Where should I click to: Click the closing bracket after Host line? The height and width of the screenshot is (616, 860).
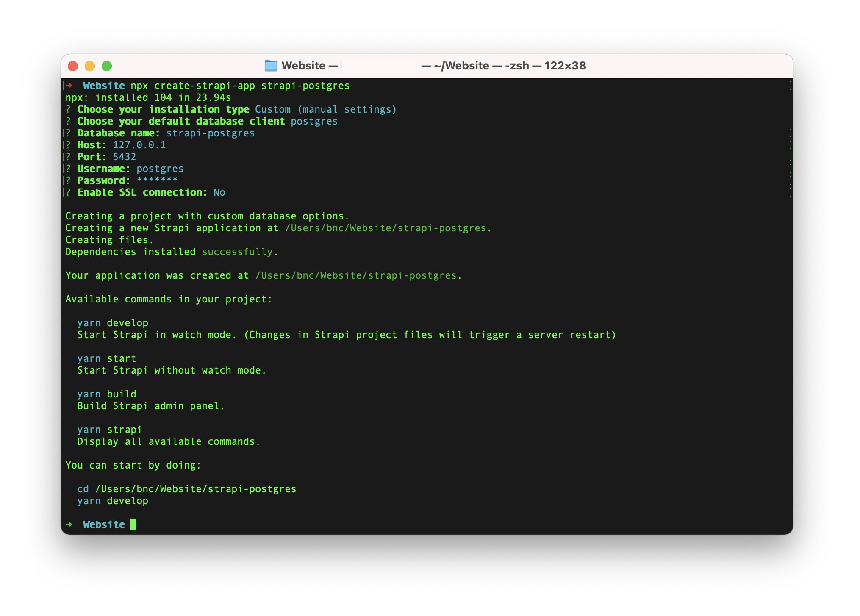[x=791, y=145]
